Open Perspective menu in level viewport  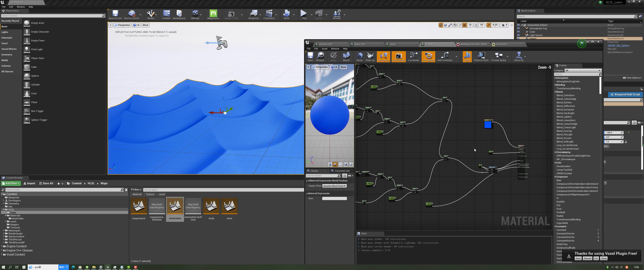pyautogui.click(x=122, y=25)
